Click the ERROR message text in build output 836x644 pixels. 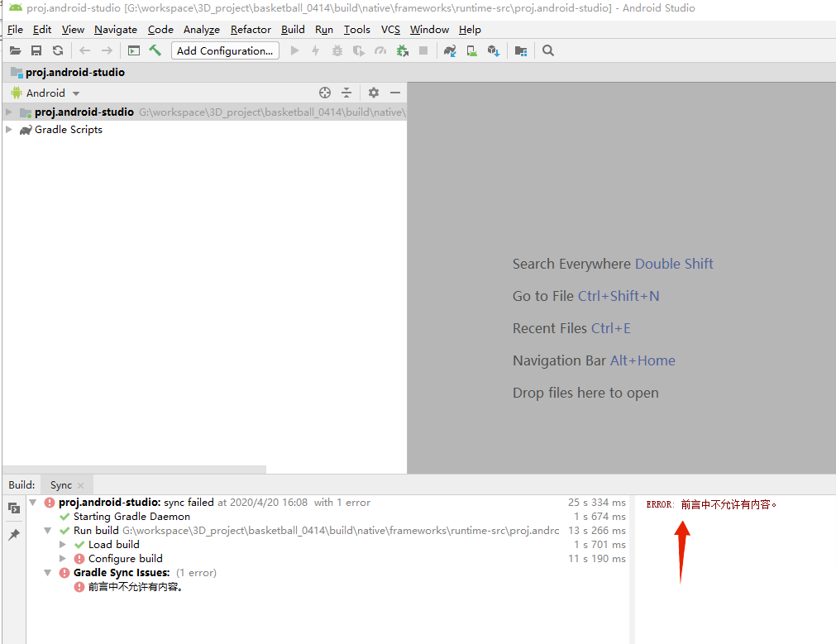(711, 504)
